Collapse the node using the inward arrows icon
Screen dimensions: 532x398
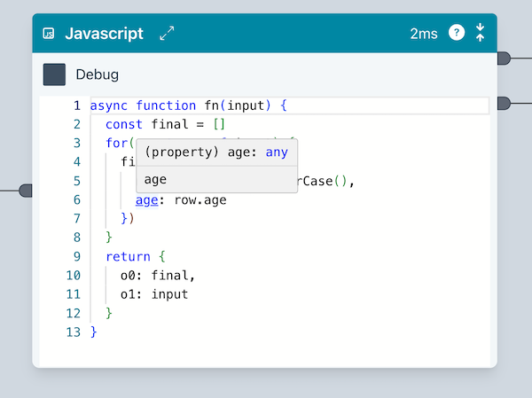point(480,33)
